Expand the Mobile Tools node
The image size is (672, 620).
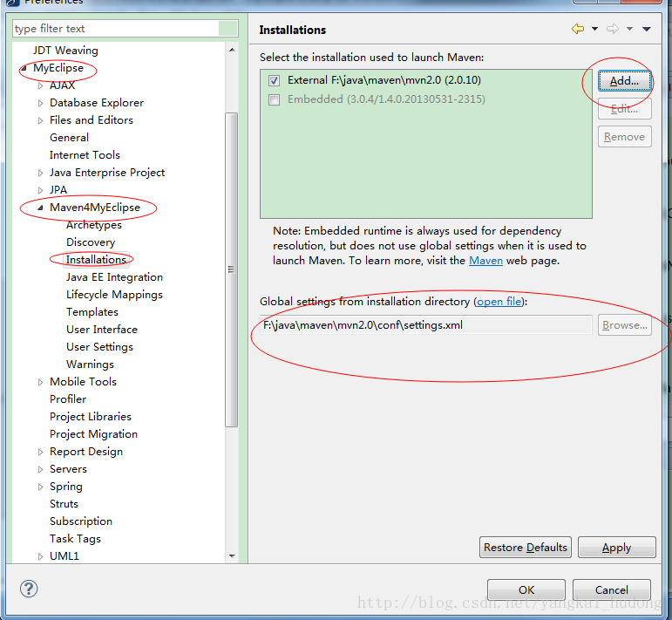pos(40,382)
